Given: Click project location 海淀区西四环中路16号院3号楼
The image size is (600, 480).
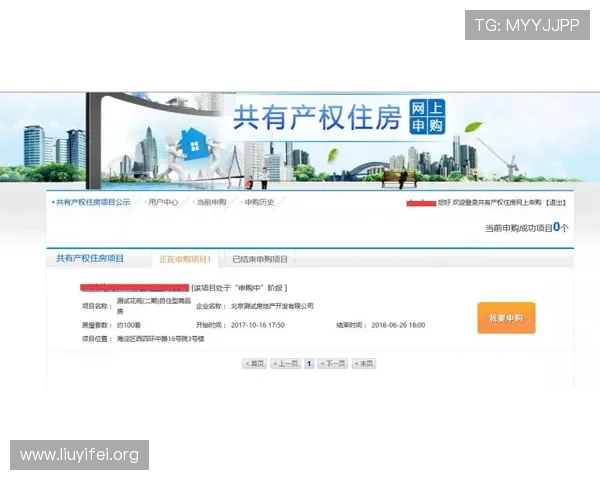Looking at the screenshot, I should (x=160, y=339).
